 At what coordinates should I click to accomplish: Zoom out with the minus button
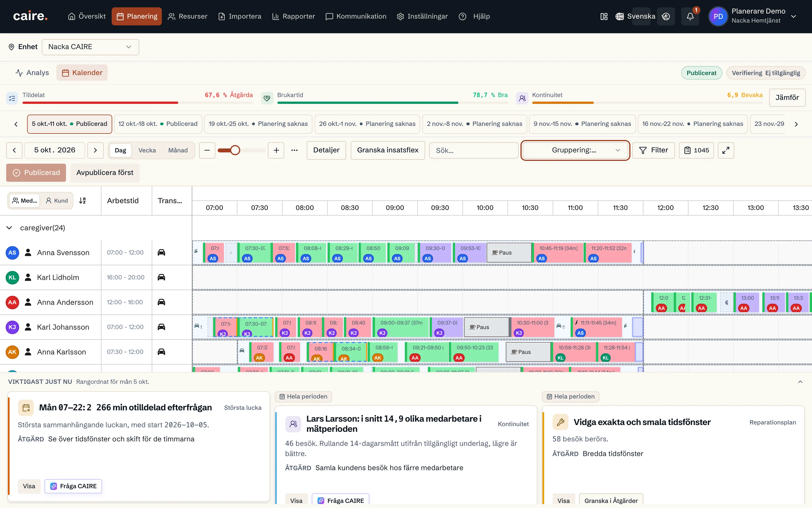pos(207,150)
